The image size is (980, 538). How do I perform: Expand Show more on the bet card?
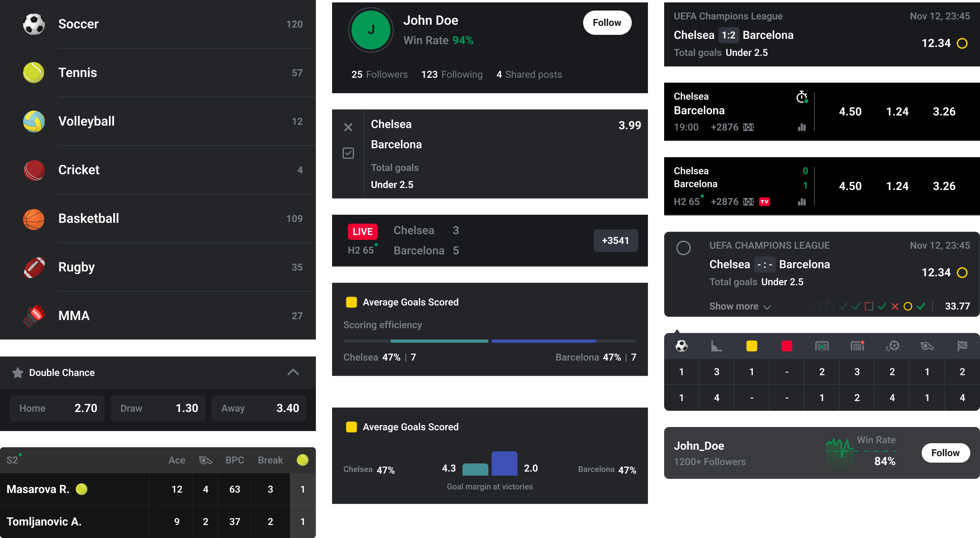pyautogui.click(x=739, y=306)
